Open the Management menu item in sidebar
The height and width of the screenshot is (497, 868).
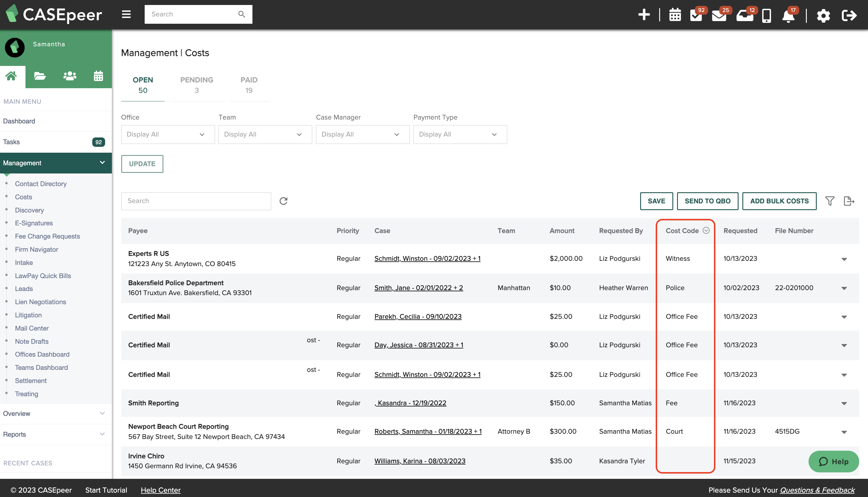53,163
